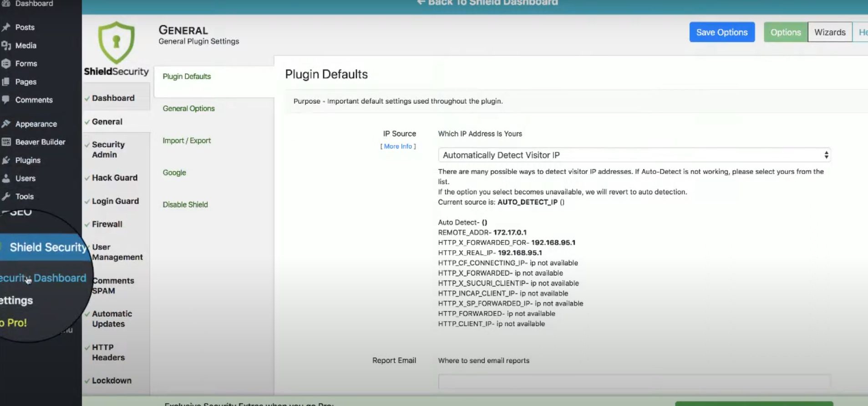Click the Comments bubble icon
This screenshot has width=868, height=406.
[x=6, y=100]
